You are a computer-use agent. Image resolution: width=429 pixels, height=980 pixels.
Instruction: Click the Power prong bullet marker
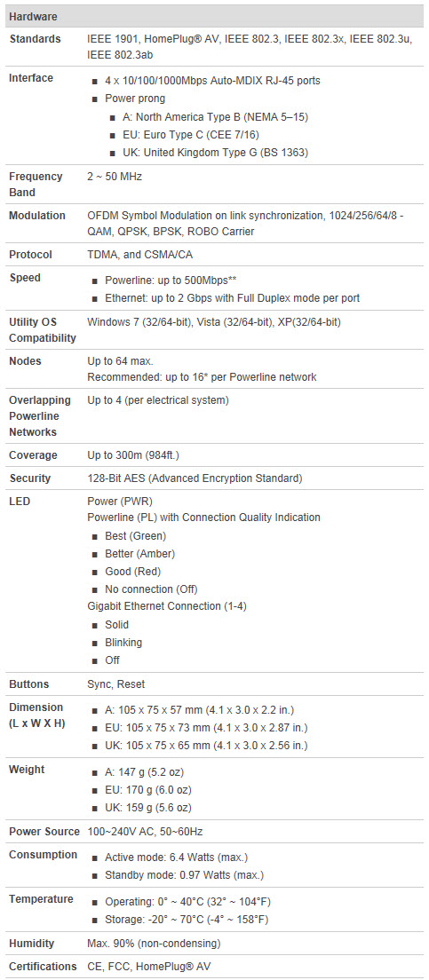94,99
